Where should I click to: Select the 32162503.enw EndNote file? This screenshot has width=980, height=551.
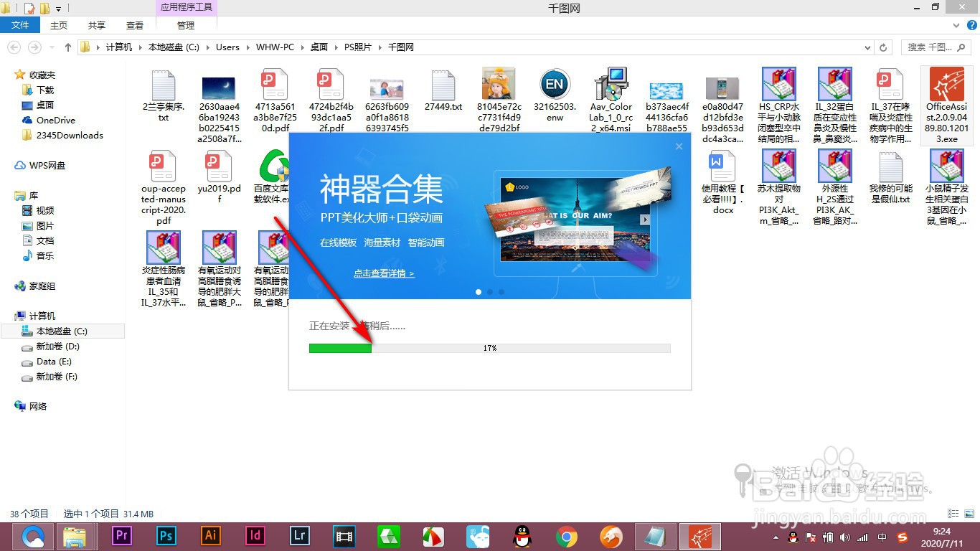pyautogui.click(x=555, y=96)
